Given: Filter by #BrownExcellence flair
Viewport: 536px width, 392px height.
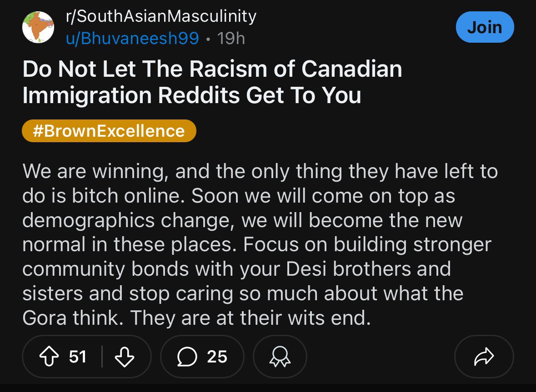Looking at the screenshot, I should click(109, 131).
